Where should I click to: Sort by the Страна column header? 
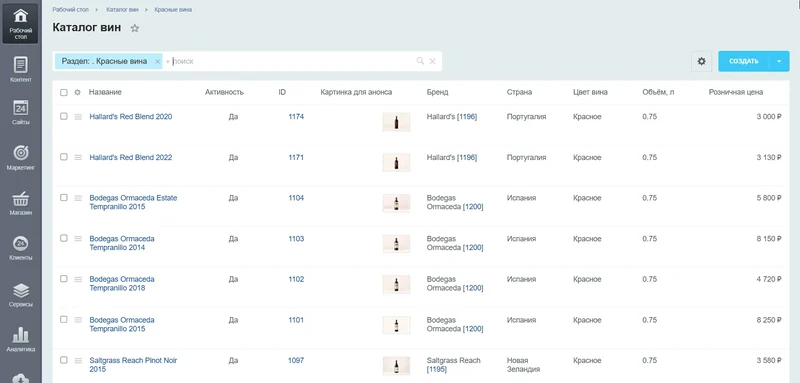tap(519, 92)
